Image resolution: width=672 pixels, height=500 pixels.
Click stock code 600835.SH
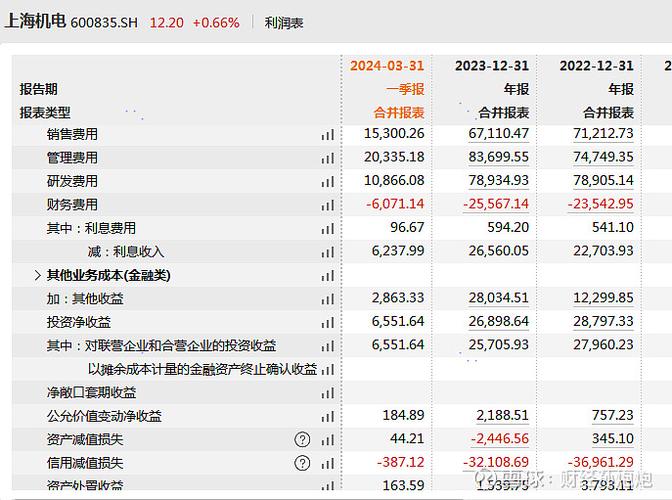pyautogui.click(x=104, y=23)
